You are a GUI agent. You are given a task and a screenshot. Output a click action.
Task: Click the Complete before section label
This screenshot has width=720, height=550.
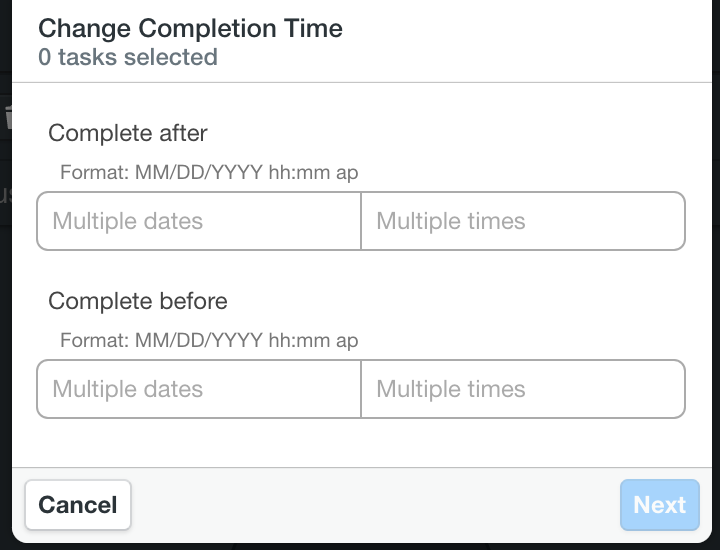click(138, 301)
